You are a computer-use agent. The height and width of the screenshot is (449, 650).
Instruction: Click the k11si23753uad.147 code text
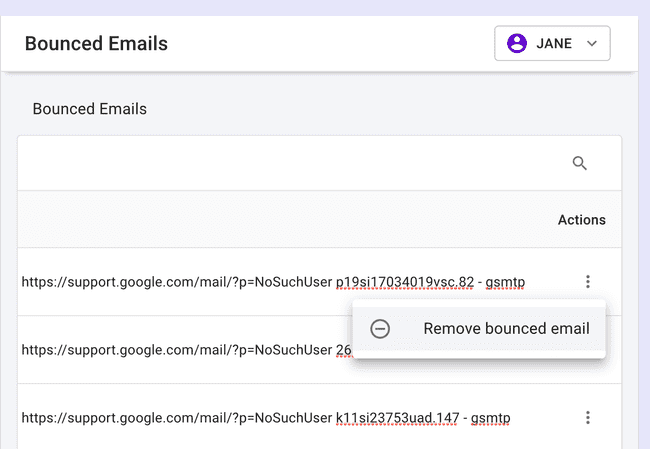coord(397,417)
